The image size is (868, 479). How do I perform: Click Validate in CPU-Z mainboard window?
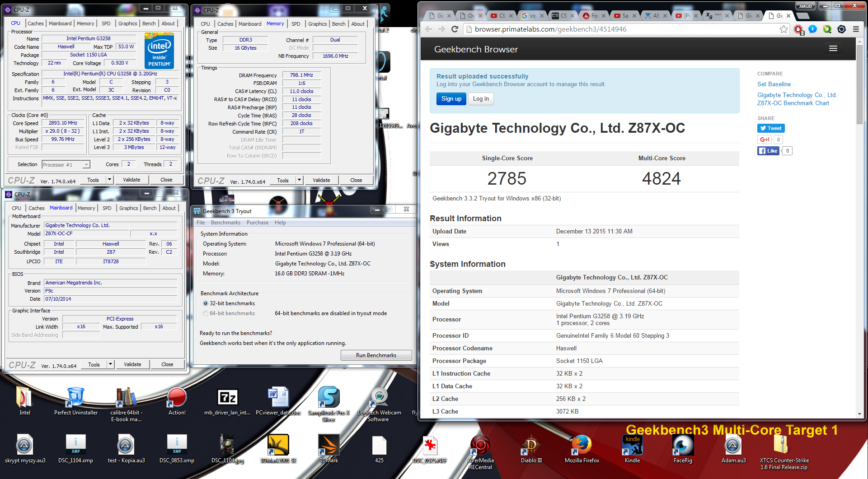132,364
